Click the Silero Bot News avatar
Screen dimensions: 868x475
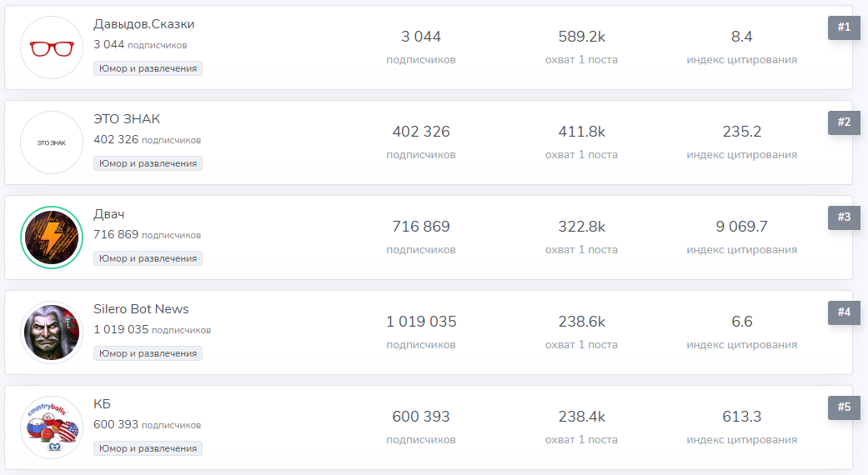[x=52, y=332]
